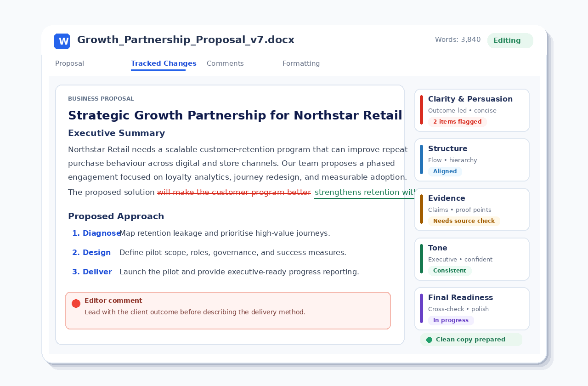Click the blue bar on Structure card
588x386 pixels.
pos(421,159)
